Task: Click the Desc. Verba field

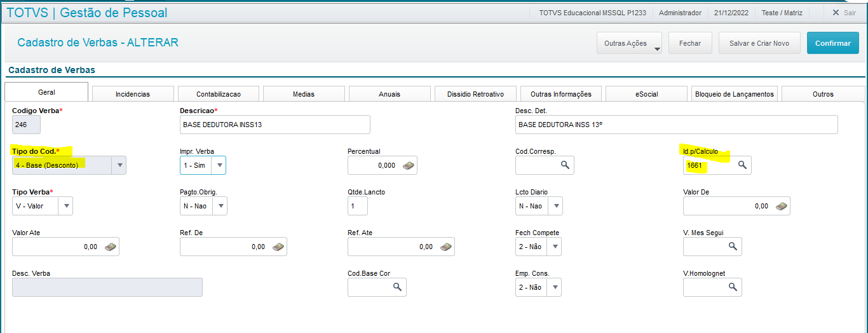Action: click(x=107, y=287)
